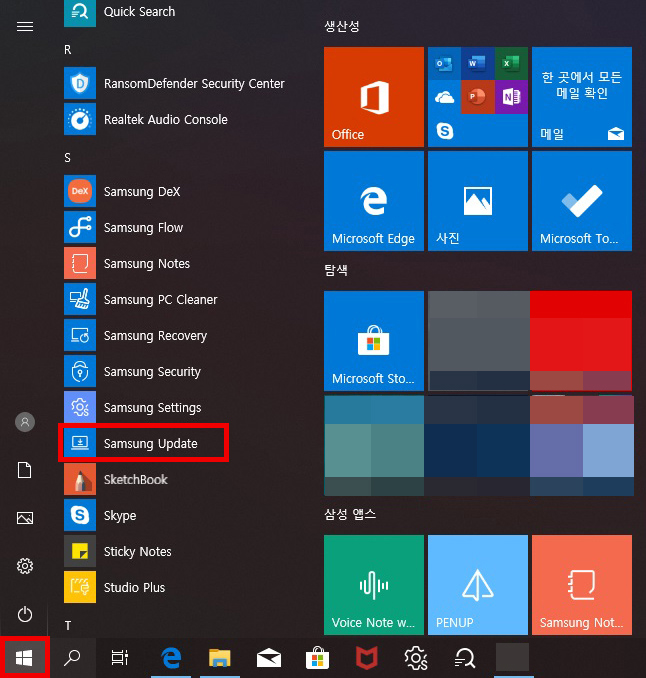The width and height of the screenshot is (646, 678).
Task: Open OneNote icon in Office folder tile
Action: click(x=511, y=97)
